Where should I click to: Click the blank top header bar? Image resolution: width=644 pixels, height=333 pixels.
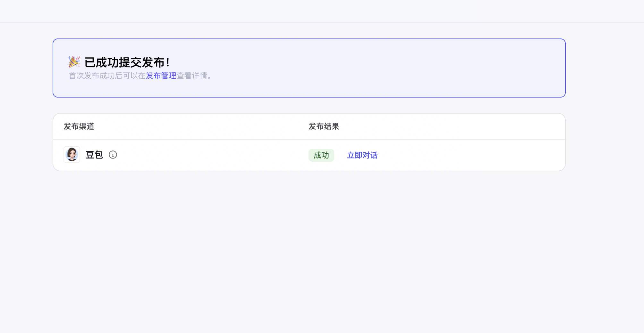coord(321,11)
